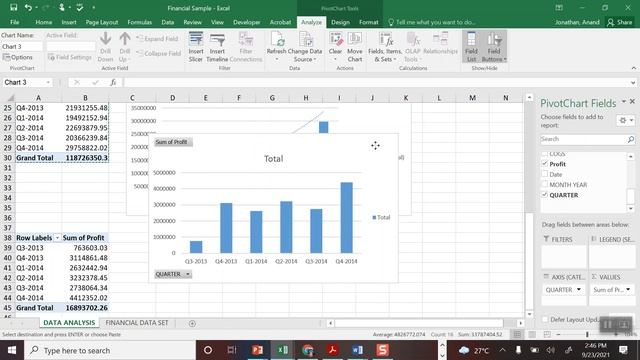Click the Windows Start button

coord(12,350)
